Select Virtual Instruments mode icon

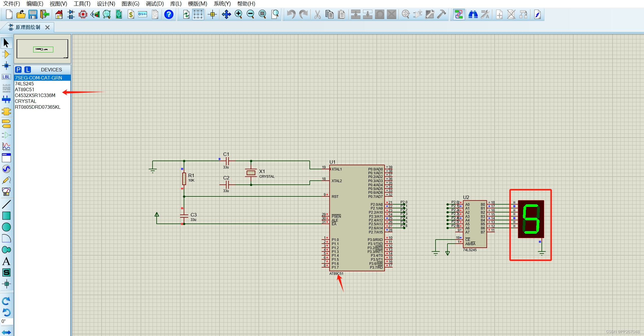tap(6, 192)
